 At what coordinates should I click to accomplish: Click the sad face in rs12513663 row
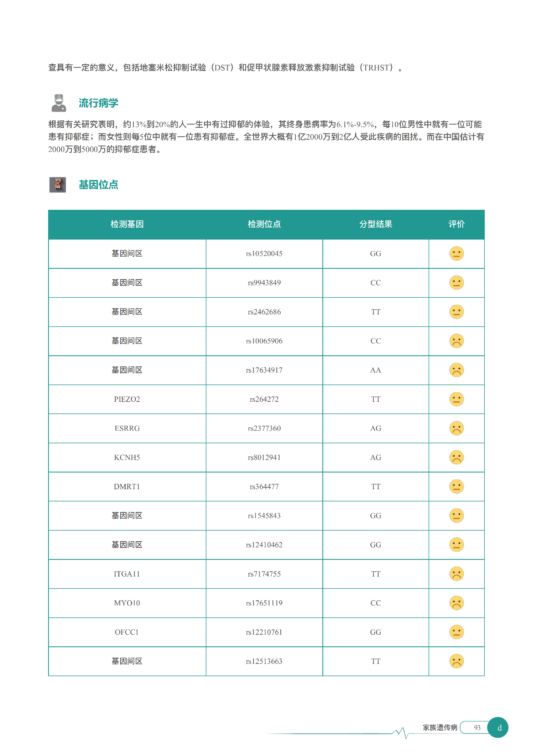[x=456, y=661]
